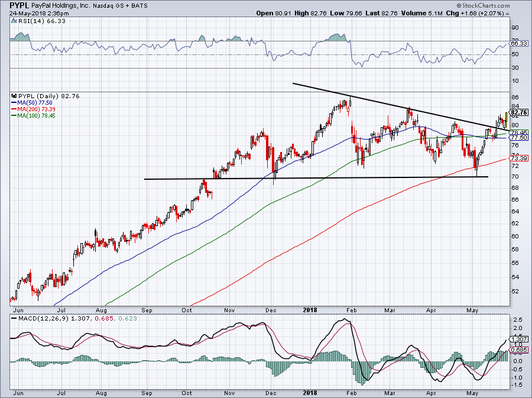Click the Low 79.66 quote value
Viewport: 532px width, 398px height.
click(346, 13)
